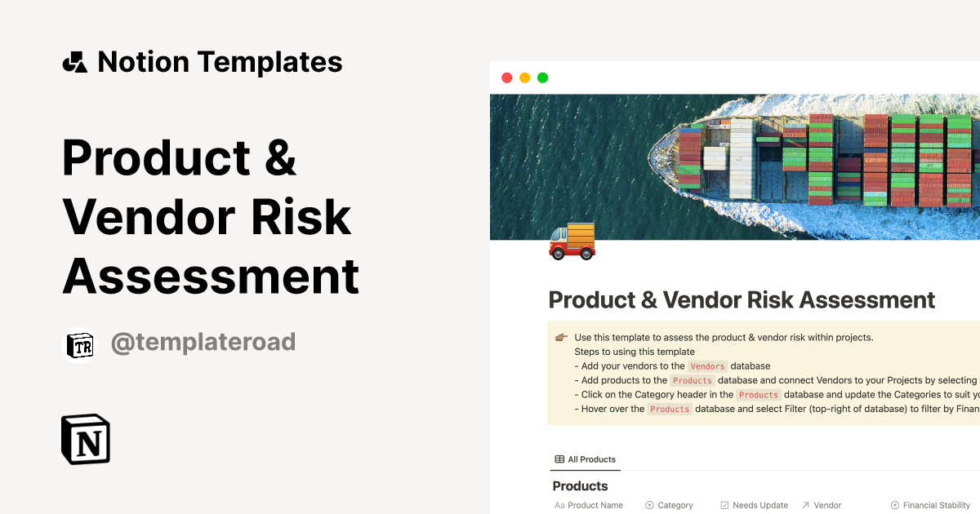Click the Notion Templates logo icon
This screenshot has width=980, height=514.
[x=74, y=61]
